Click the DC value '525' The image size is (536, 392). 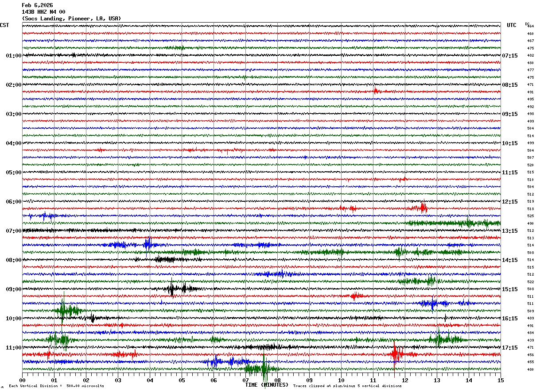(530, 216)
